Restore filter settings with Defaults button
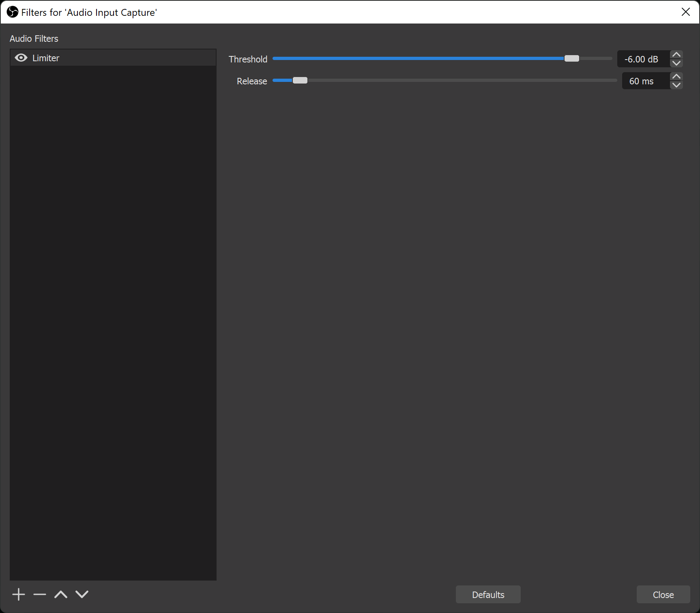 pos(488,594)
